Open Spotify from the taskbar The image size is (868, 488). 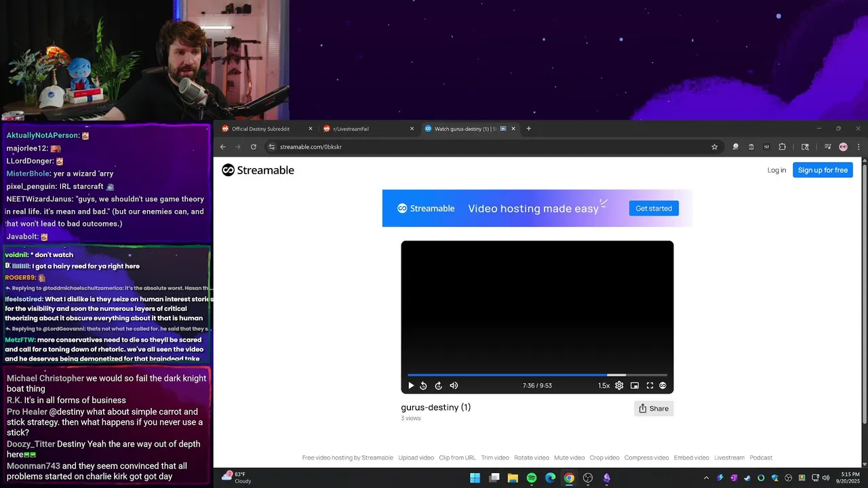click(x=532, y=478)
